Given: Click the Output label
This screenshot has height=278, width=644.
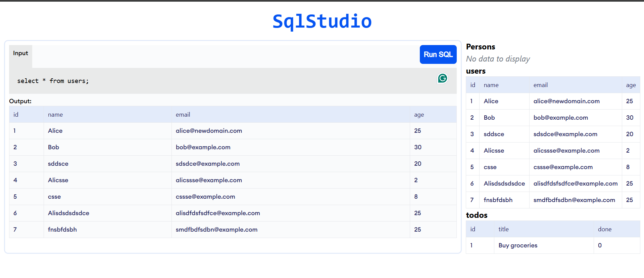Looking at the screenshot, I should [20, 101].
